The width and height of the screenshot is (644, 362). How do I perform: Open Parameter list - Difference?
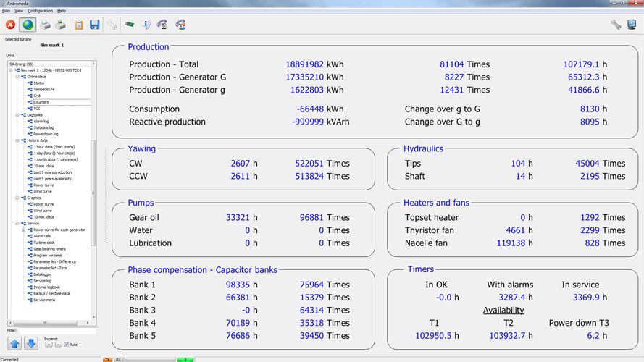[54, 262]
